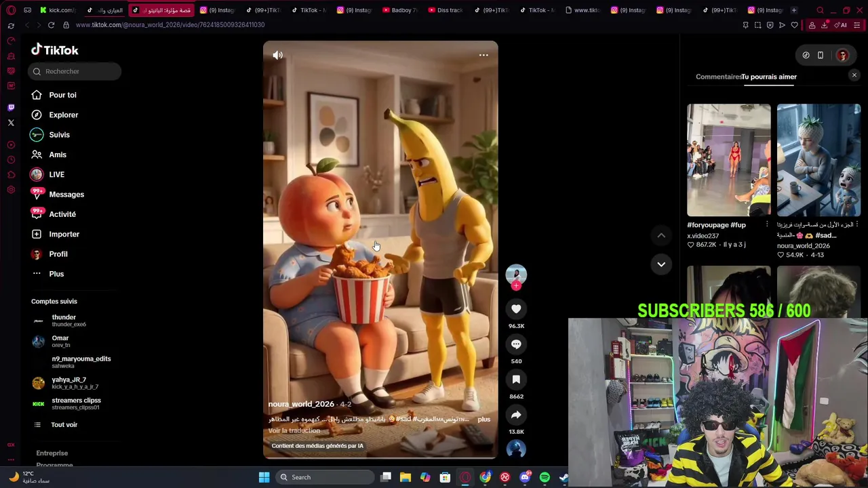868x488 pixels.
Task: Open Messages in TikTok sidebar
Action: pos(66,195)
